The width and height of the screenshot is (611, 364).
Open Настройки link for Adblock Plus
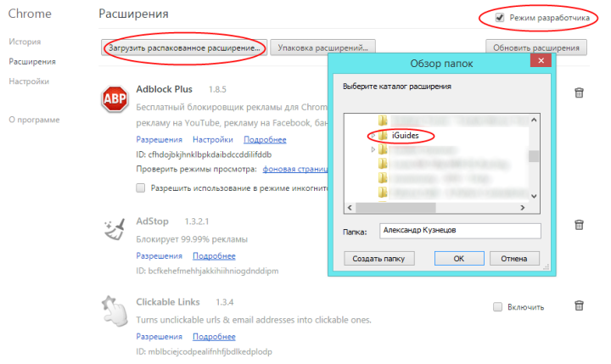213,139
